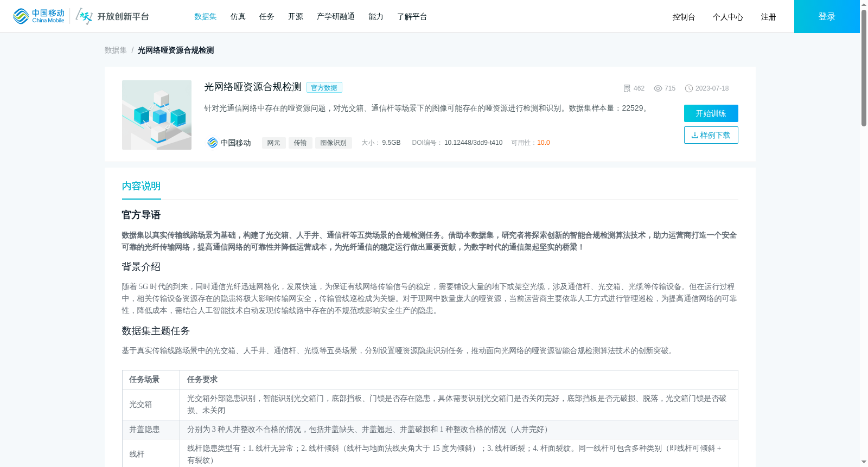Click the 数据集 breadcrumb link
The height and width of the screenshot is (467, 868).
coord(116,50)
